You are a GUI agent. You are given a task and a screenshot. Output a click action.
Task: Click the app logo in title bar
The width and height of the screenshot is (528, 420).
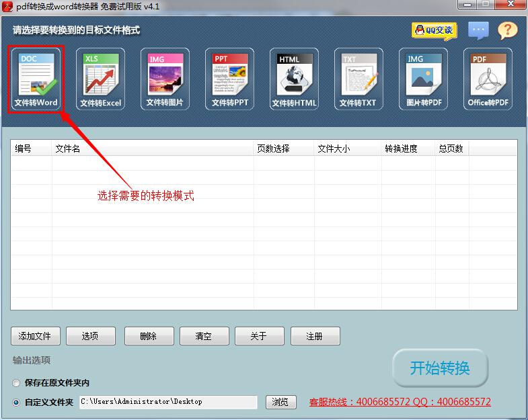7,7
